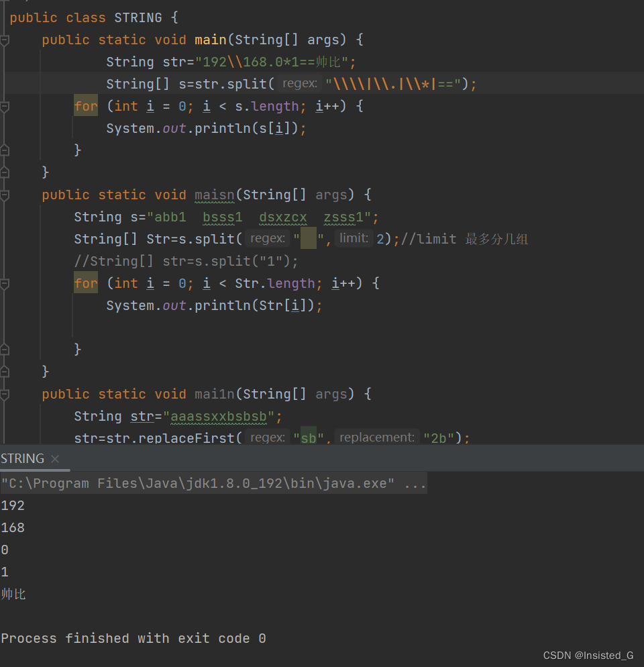The width and height of the screenshot is (644, 667).
Task: Click the replacement: inlay hint on replaceFirst
Action: tap(376, 438)
